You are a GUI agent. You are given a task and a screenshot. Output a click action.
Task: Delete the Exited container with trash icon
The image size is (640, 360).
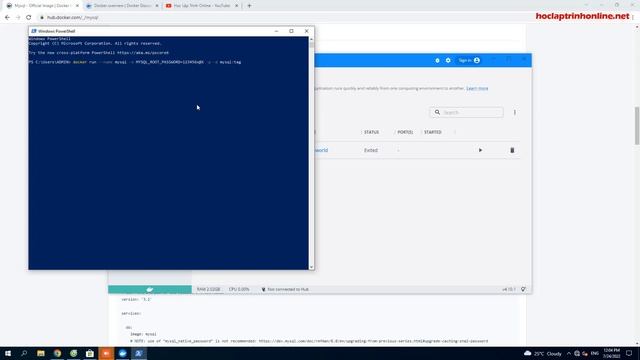pos(512,150)
